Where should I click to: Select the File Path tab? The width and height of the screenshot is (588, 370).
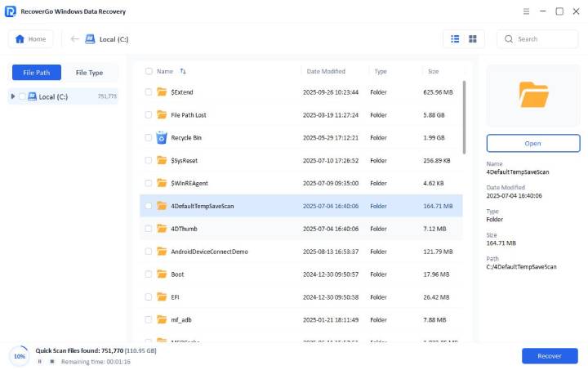tap(37, 73)
